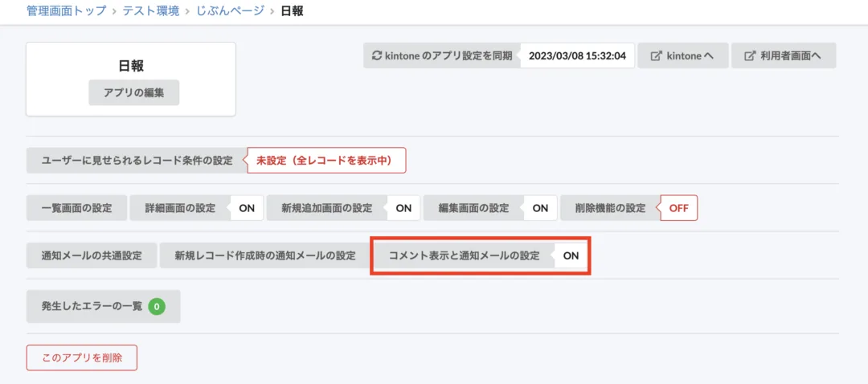Viewport: 868px width, 384px height.
Task: Click external-link icon on 利用者画面へ button
Action: point(750,56)
